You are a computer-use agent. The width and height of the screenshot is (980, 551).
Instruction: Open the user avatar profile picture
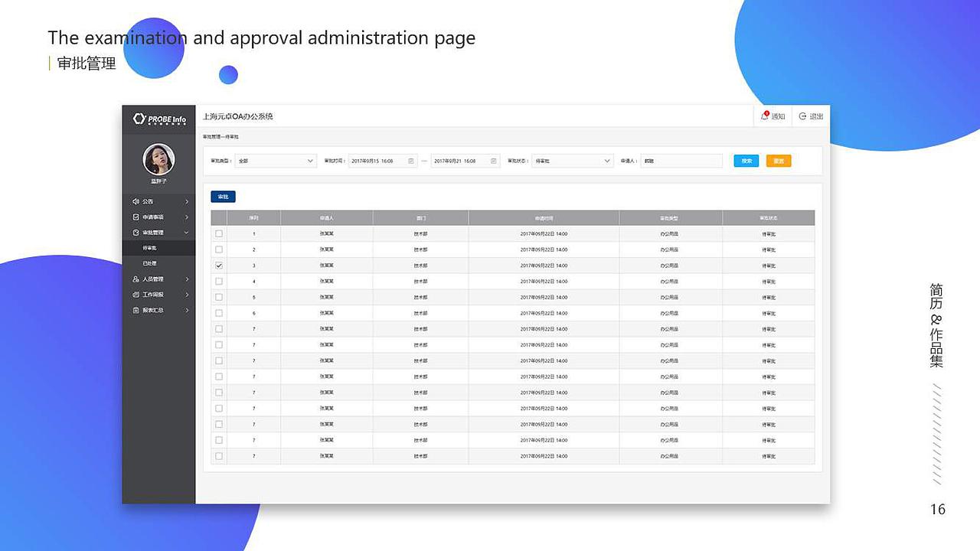point(158,159)
